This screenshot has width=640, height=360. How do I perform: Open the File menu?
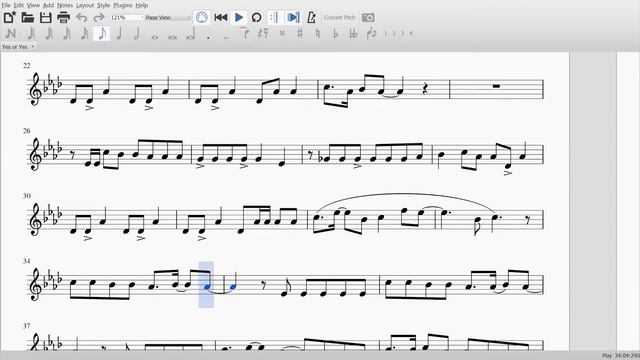pyautogui.click(x=6, y=5)
